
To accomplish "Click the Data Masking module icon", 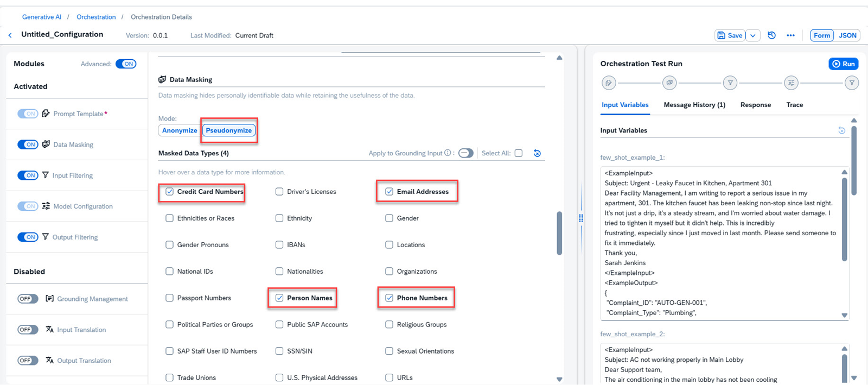I will click(x=46, y=144).
